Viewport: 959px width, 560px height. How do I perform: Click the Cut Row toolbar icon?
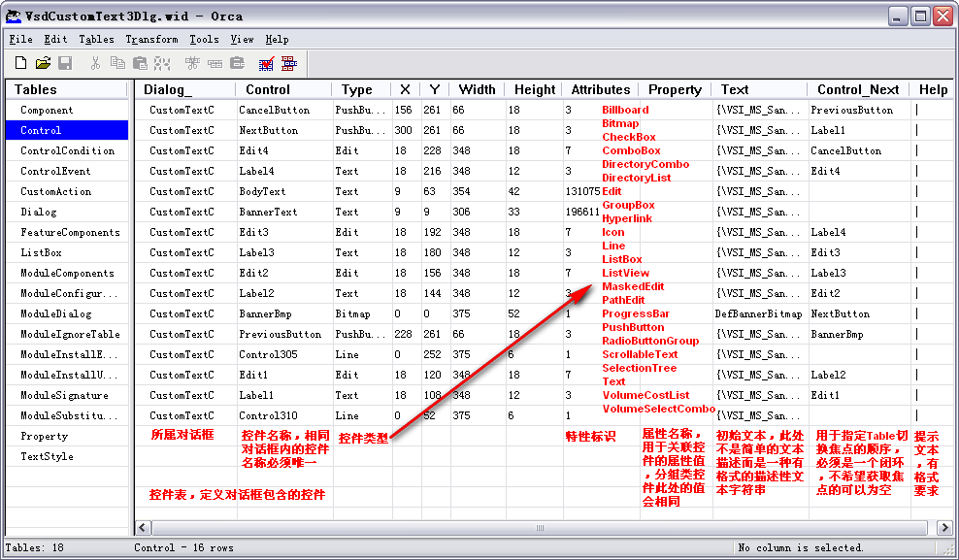(x=192, y=63)
